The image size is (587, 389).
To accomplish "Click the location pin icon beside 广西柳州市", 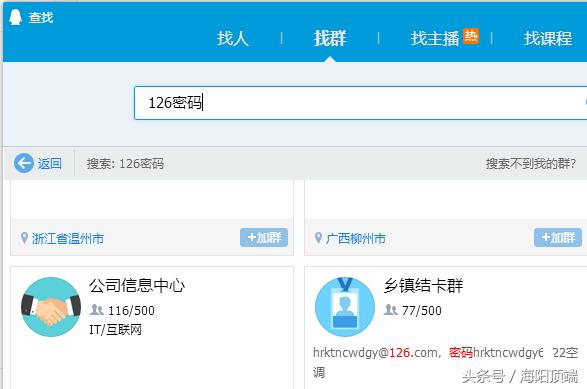I will (318, 238).
